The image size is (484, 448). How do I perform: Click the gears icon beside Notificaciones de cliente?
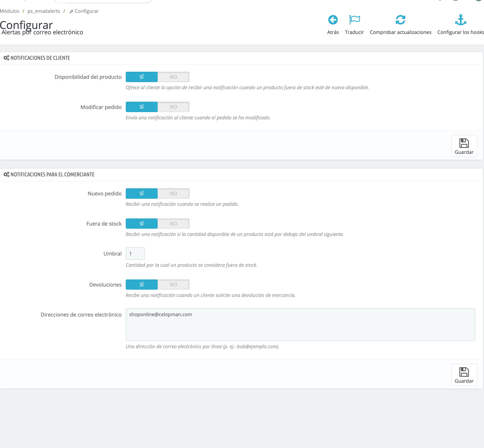pyautogui.click(x=6, y=58)
